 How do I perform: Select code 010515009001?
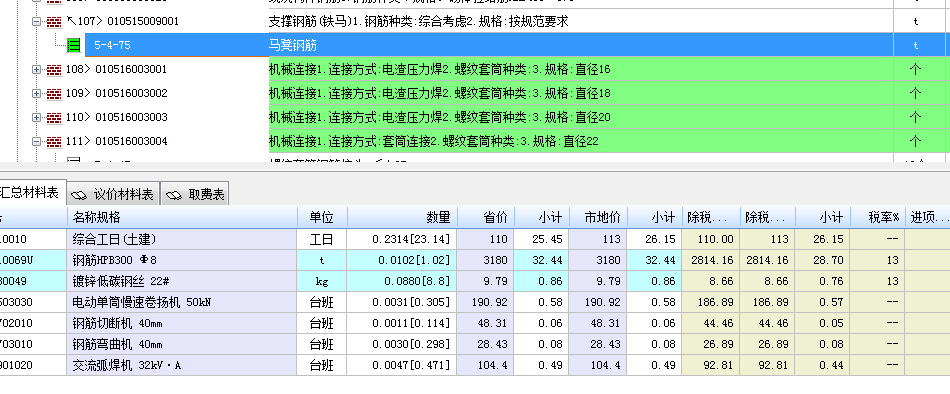pyautogui.click(x=143, y=22)
